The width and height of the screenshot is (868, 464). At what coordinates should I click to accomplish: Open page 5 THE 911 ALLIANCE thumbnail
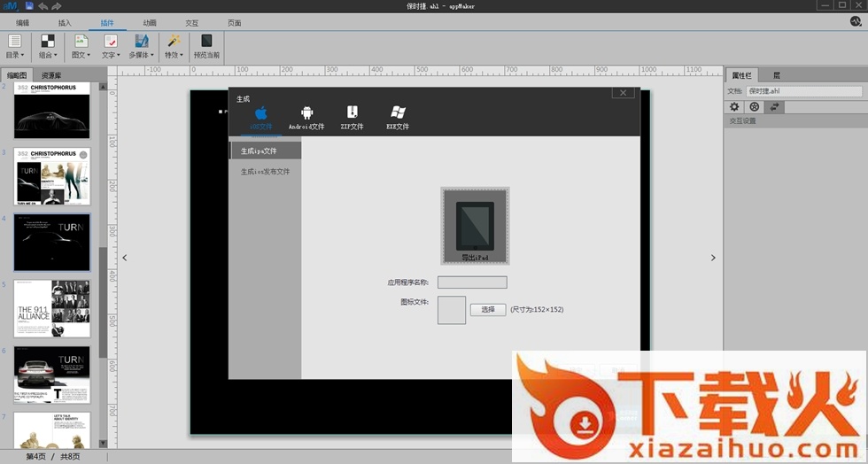tap(52, 308)
